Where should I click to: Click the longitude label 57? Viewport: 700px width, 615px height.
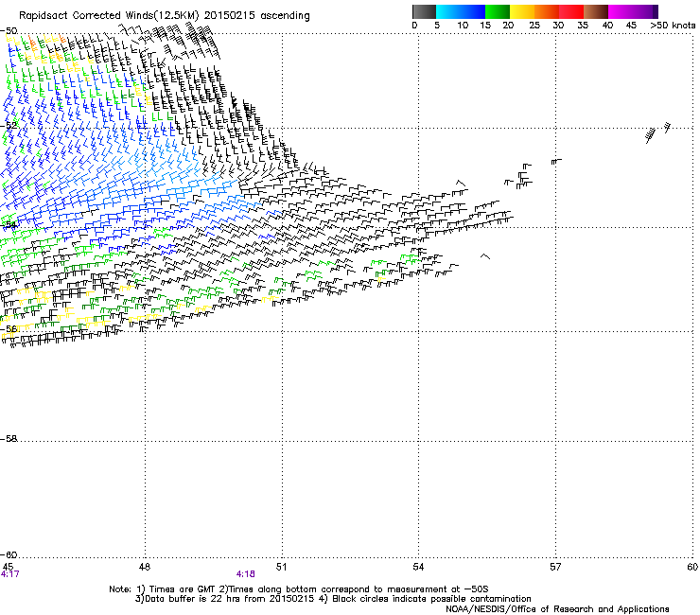(555, 567)
